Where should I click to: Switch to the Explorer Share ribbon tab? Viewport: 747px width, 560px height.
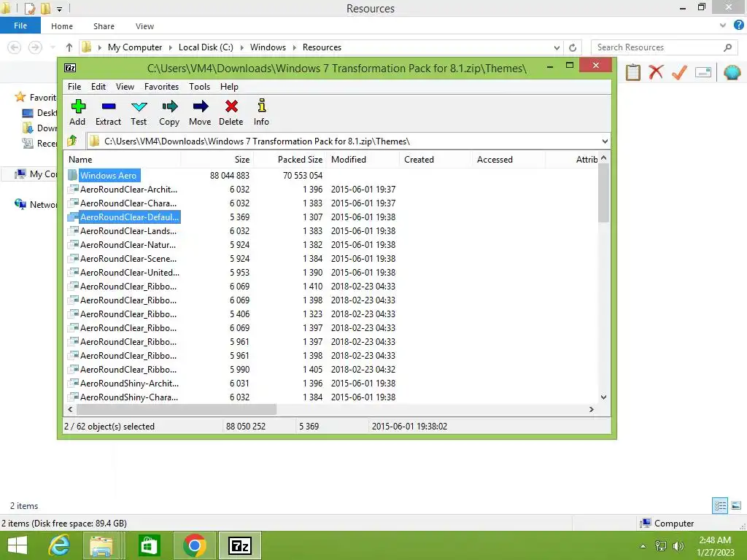tap(104, 26)
